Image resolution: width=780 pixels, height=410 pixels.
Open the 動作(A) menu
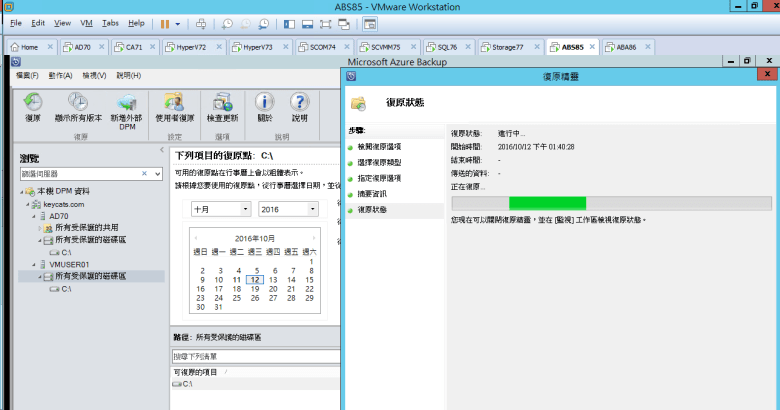pyautogui.click(x=59, y=75)
